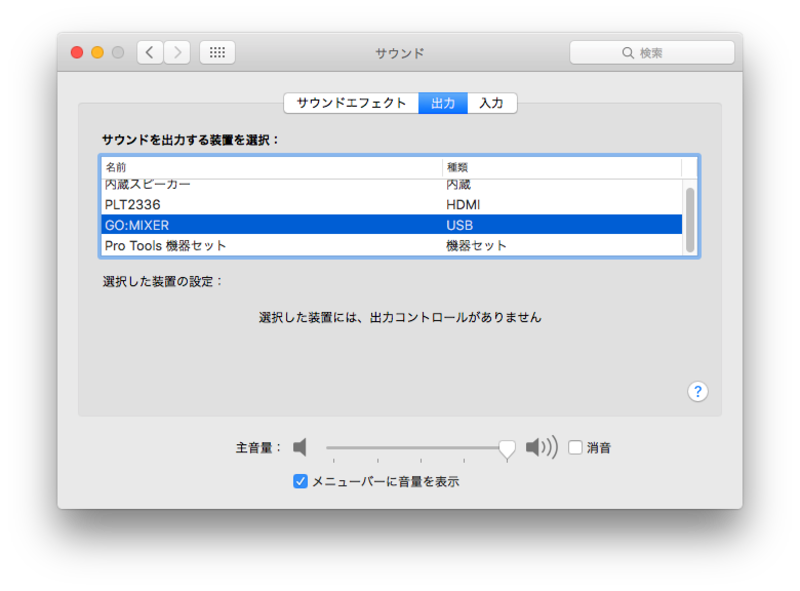Select PLT2336 output device row

tap(391, 204)
